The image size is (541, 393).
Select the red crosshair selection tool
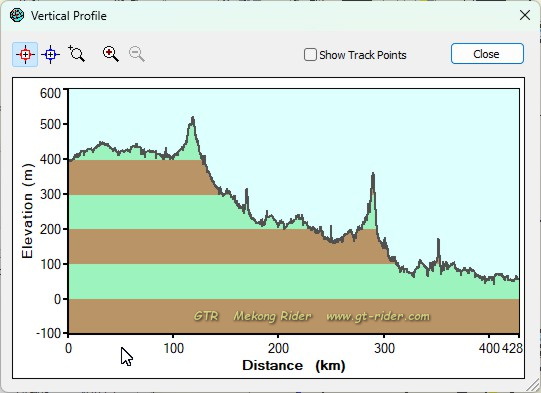pyautogui.click(x=25, y=55)
